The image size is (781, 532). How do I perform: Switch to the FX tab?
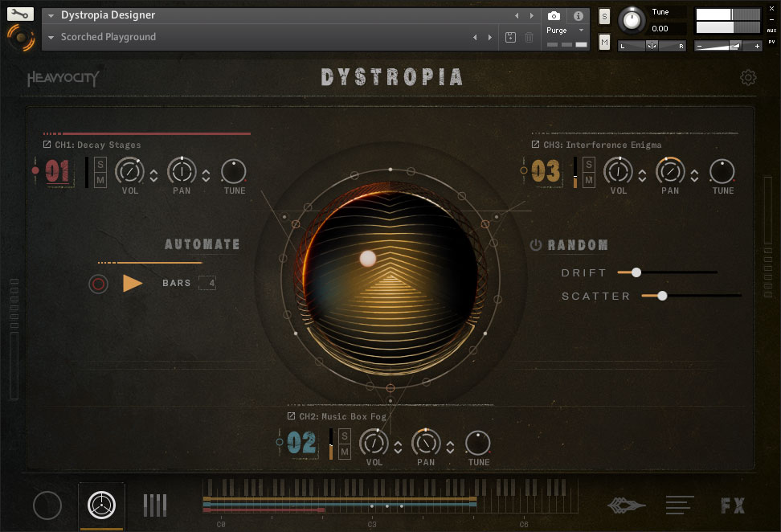point(732,505)
